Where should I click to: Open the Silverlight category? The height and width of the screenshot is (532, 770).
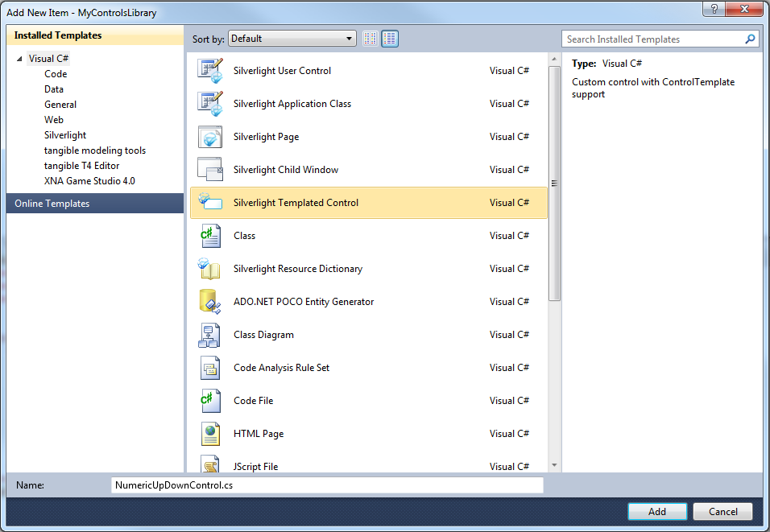coord(64,135)
